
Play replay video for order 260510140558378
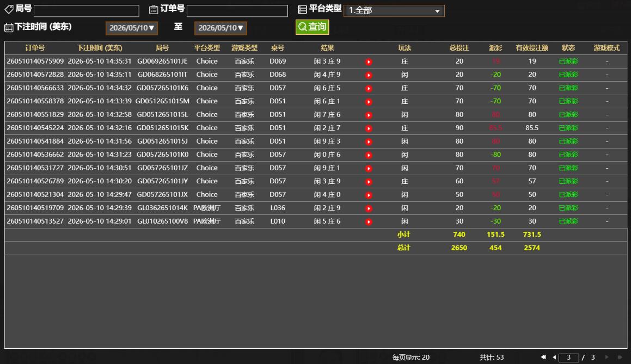(369, 101)
